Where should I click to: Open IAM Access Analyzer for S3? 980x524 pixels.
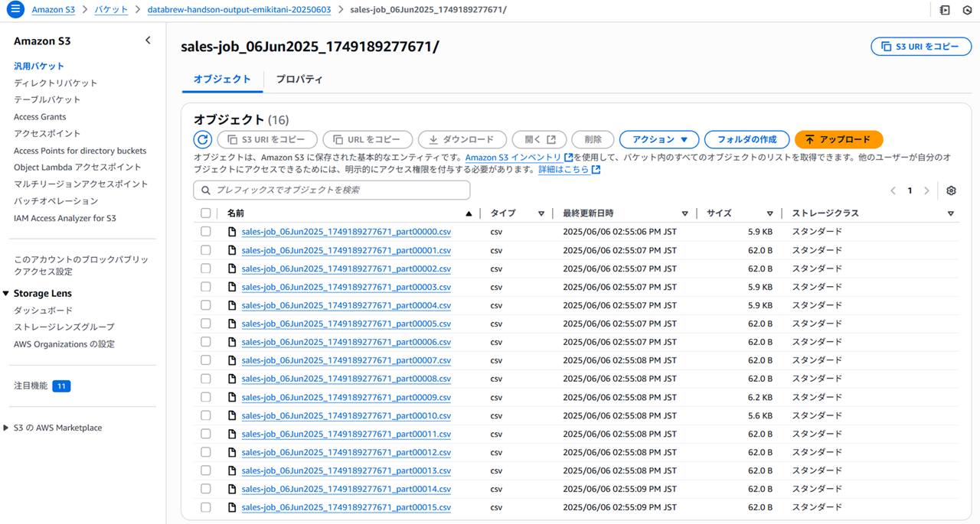tap(65, 218)
